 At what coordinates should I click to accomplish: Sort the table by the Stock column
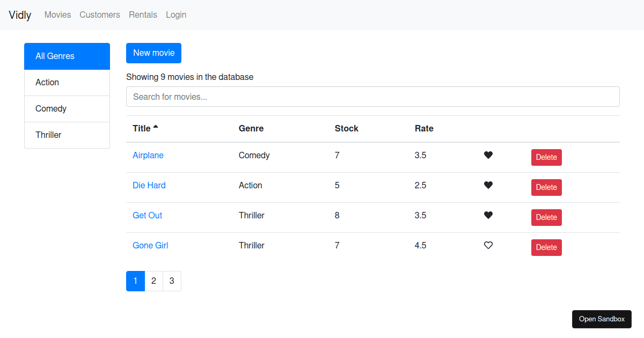coord(346,128)
